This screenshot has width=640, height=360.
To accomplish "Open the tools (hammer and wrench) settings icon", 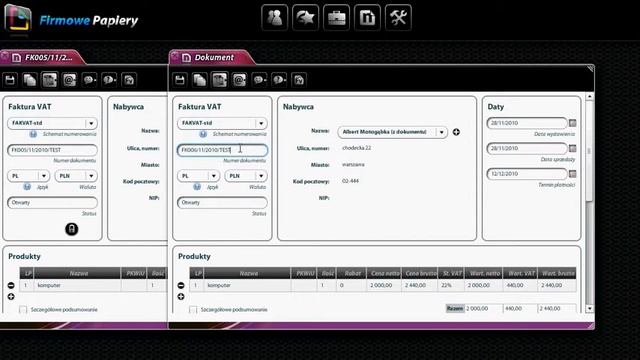I will (398, 18).
